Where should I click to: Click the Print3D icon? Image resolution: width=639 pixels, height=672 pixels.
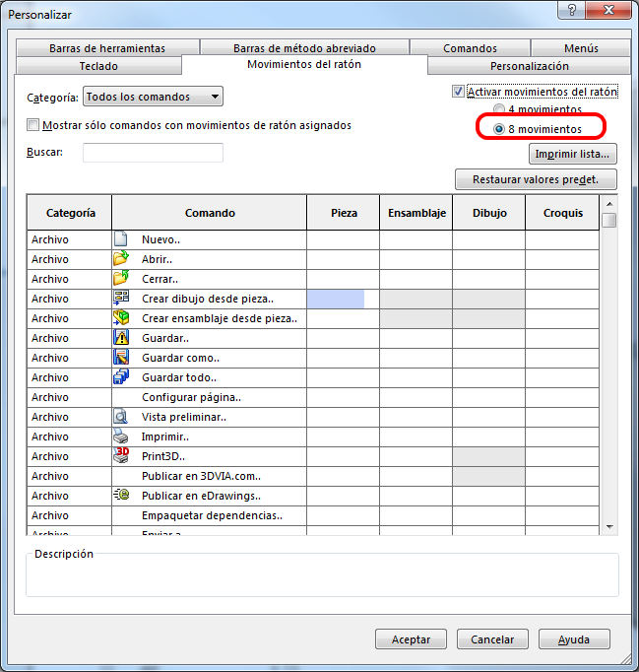[x=122, y=456]
